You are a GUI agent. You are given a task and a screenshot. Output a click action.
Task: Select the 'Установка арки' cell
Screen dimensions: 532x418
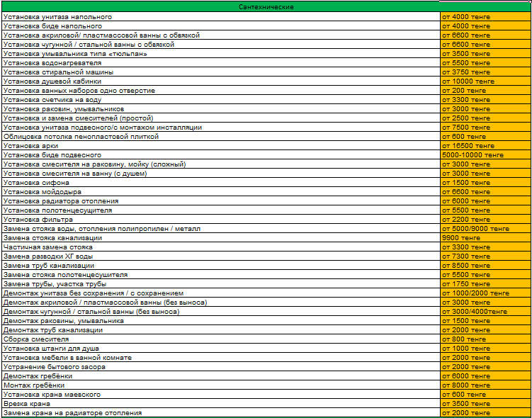coord(221,146)
